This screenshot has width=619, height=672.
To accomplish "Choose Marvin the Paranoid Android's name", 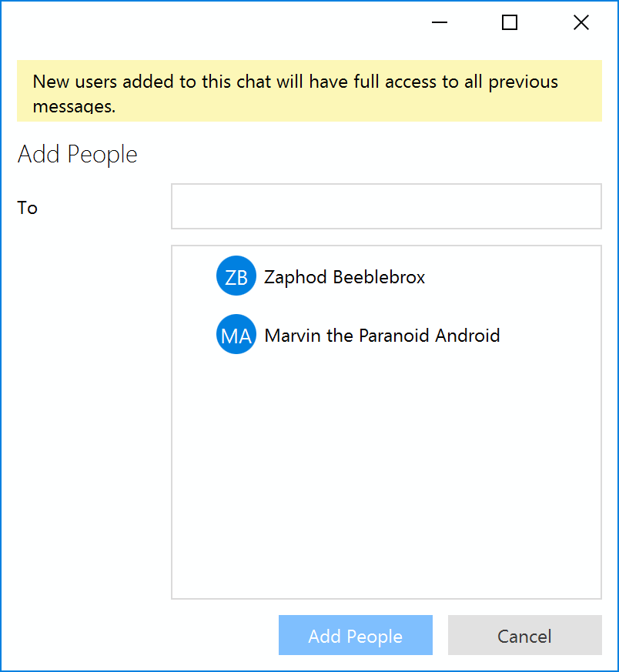I will tap(382, 336).
